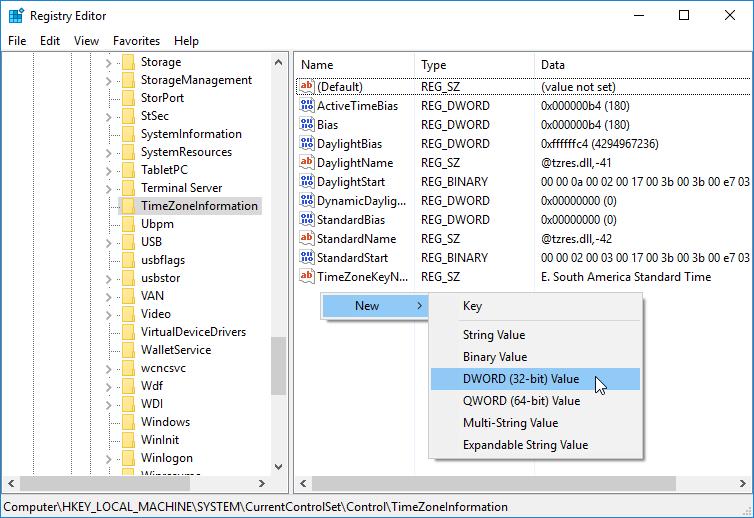Click the Data column header

[x=643, y=65]
